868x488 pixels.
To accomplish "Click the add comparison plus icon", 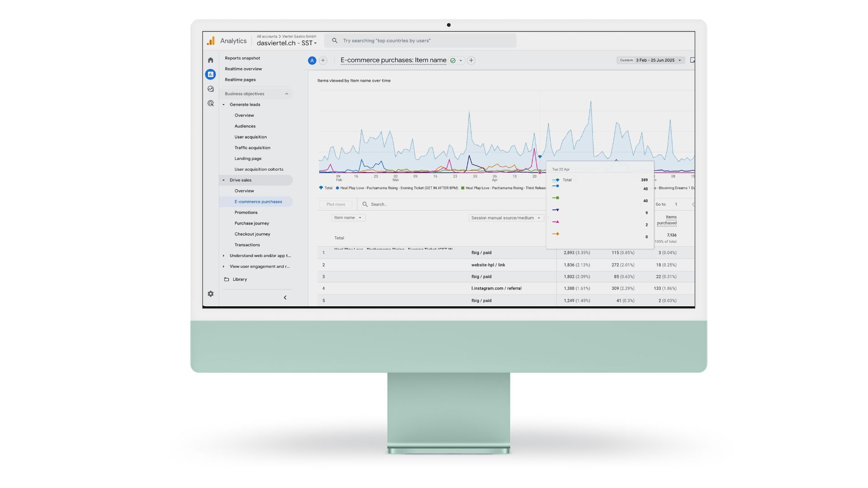I will click(x=323, y=60).
